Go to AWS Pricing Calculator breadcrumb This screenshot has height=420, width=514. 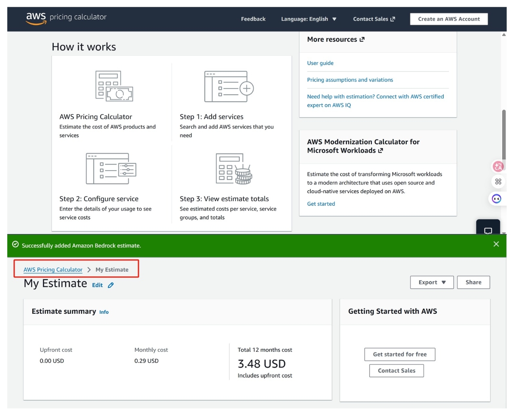pyautogui.click(x=53, y=270)
